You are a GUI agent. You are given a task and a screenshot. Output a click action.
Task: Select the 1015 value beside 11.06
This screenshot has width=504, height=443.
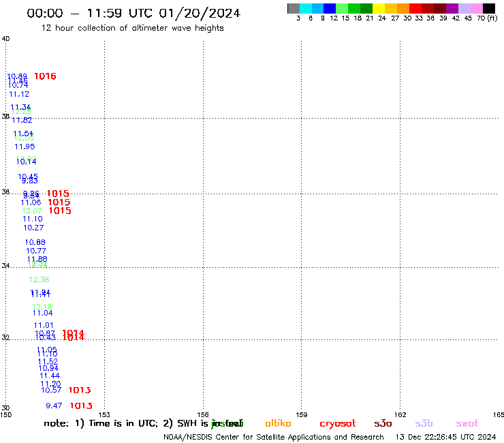[59, 202]
